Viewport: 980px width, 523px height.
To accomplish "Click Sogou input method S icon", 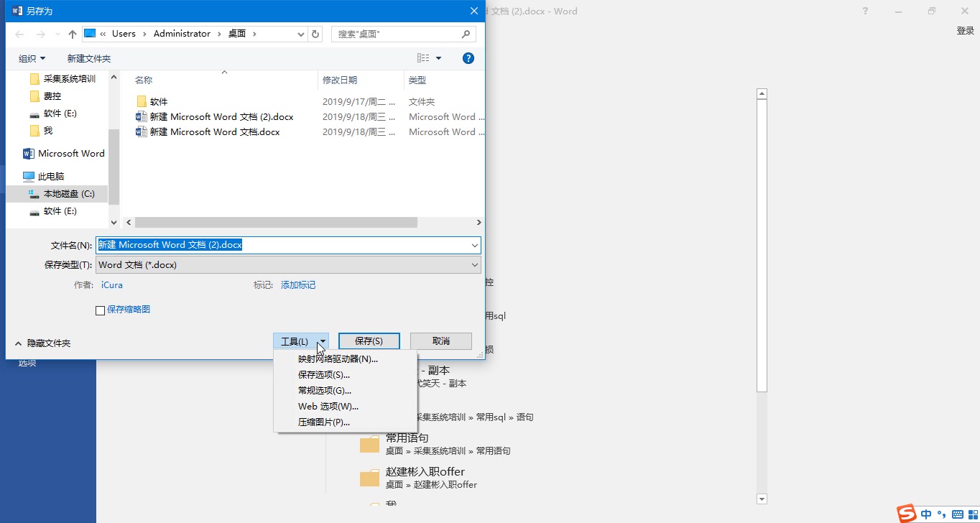I will pos(907,514).
